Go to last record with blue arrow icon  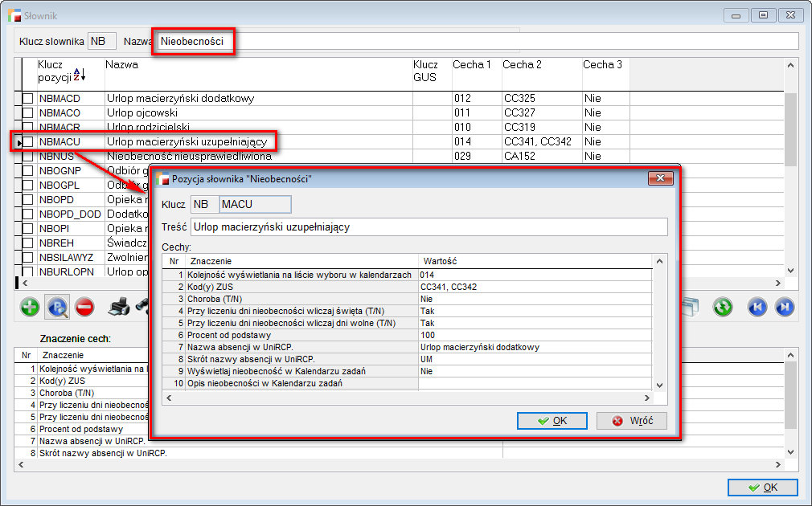pos(784,306)
